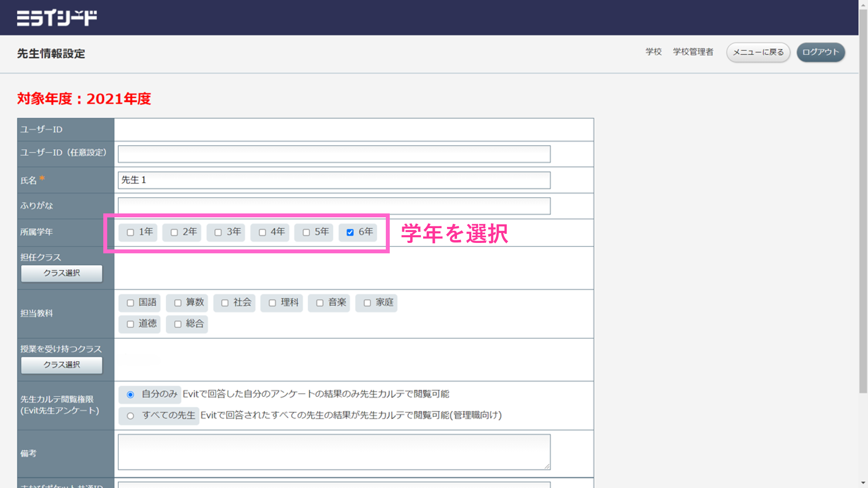Screen dimensions: 868x488
Task: Check the 3年 grade checkbox
Action: click(x=218, y=233)
